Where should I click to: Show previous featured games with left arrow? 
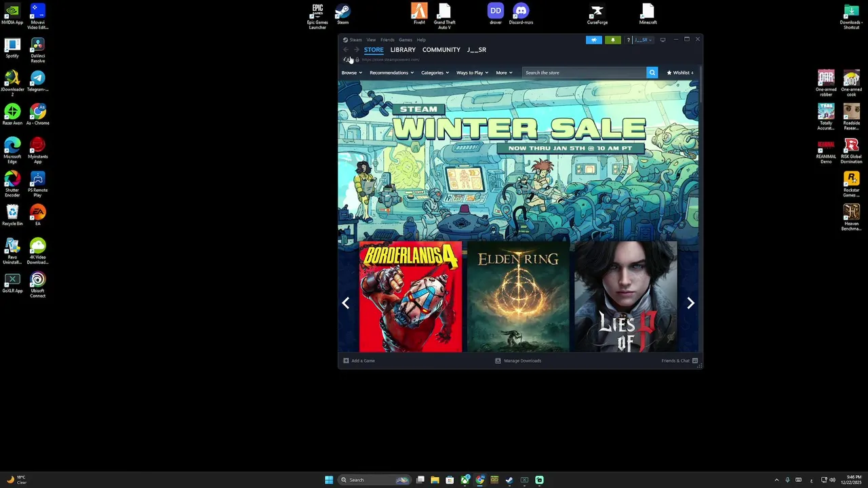pos(346,303)
